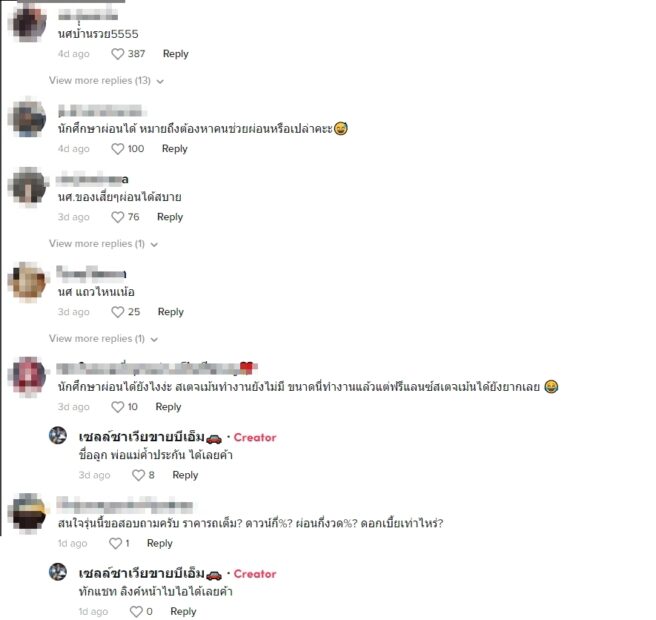Reply to creator's latest 0-like response
This screenshot has width=656, height=620.
(183, 612)
